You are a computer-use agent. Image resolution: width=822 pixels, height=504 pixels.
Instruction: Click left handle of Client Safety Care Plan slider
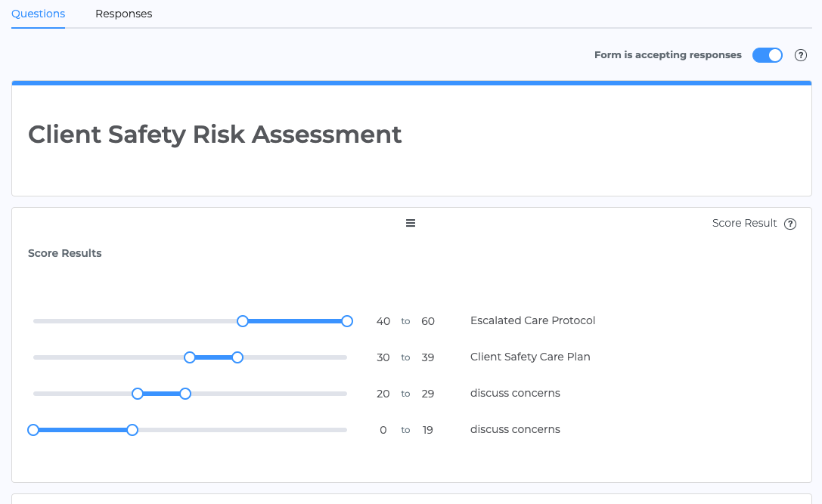tap(190, 357)
